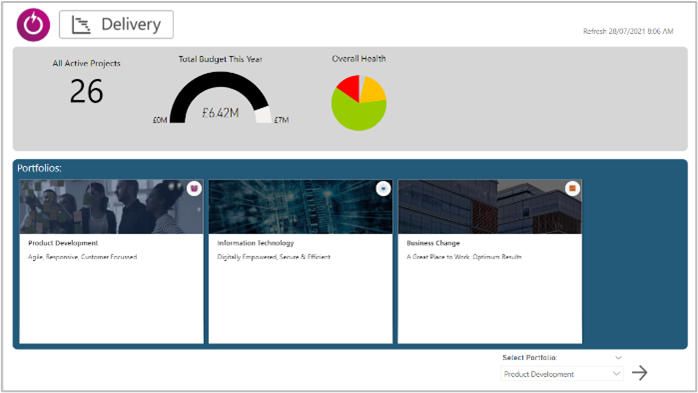Click the right arrow navigation icon
The image size is (698, 393).
click(x=640, y=373)
